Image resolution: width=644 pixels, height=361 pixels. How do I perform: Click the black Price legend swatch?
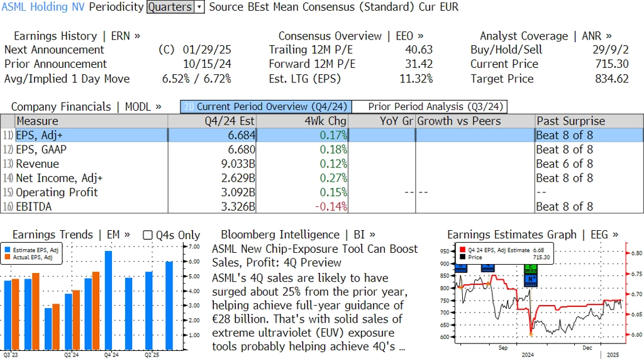462,257
